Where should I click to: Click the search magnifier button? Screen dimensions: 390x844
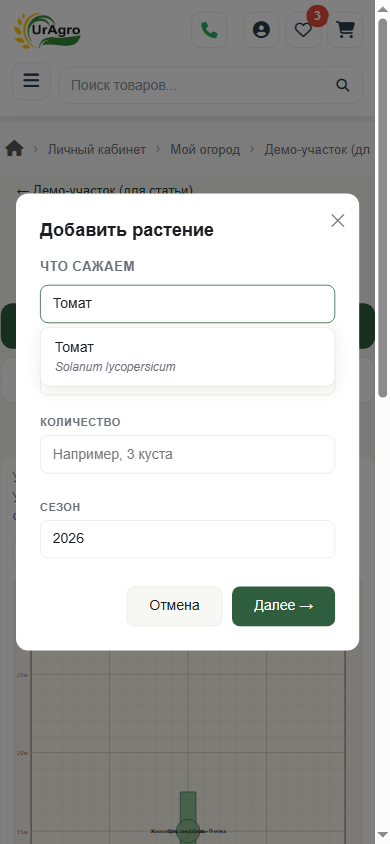click(x=343, y=85)
